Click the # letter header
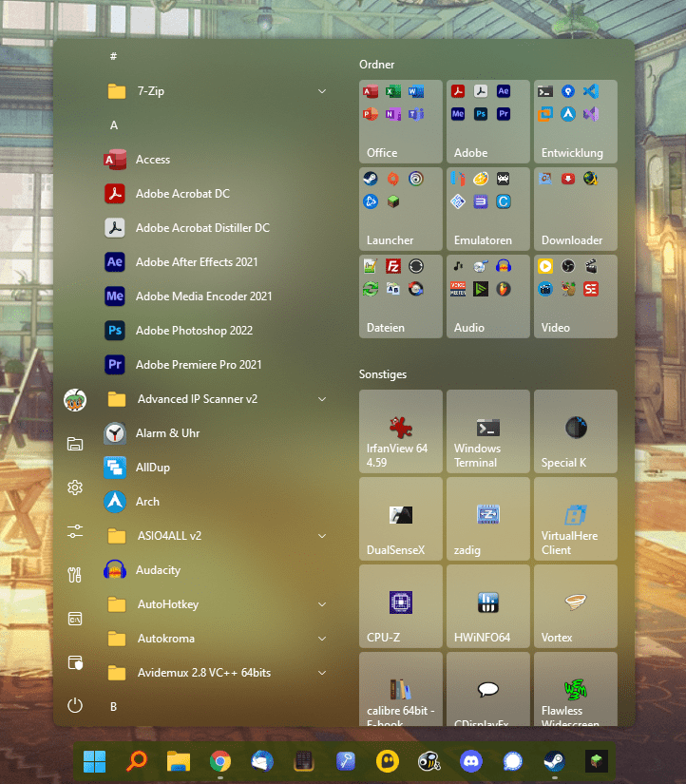 [113, 56]
